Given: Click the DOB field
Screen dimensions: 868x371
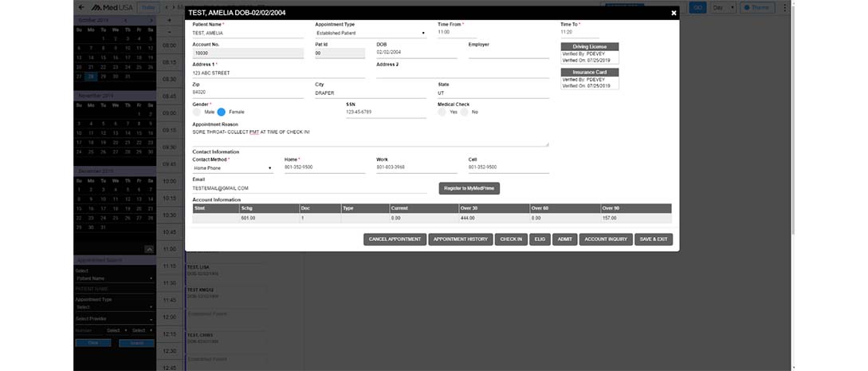Looking at the screenshot, I should click(x=416, y=53).
